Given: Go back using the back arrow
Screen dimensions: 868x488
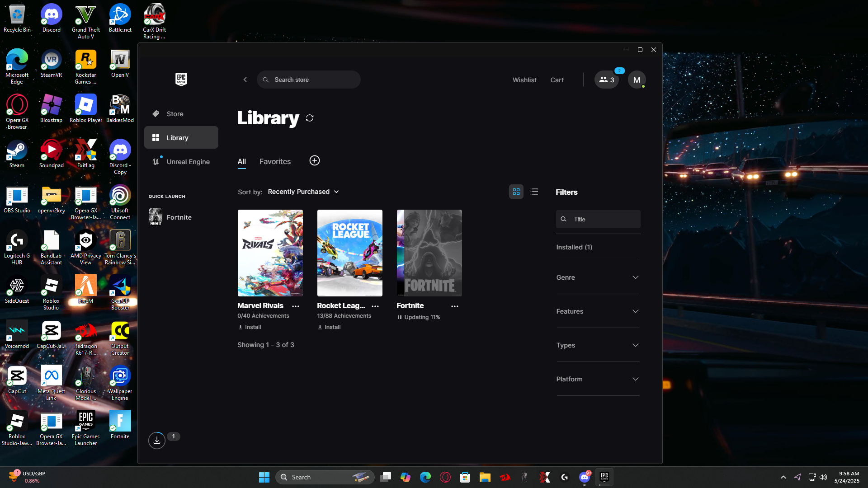Looking at the screenshot, I should pos(245,80).
